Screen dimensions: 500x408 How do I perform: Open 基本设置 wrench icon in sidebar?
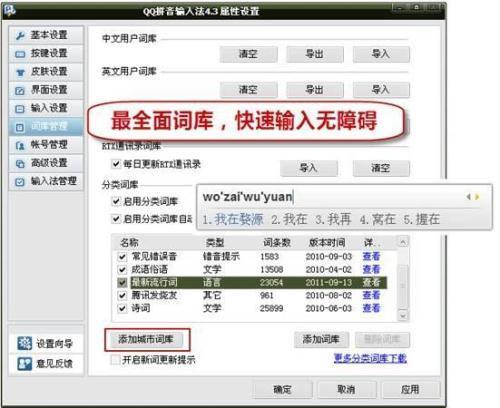[20, 35]
